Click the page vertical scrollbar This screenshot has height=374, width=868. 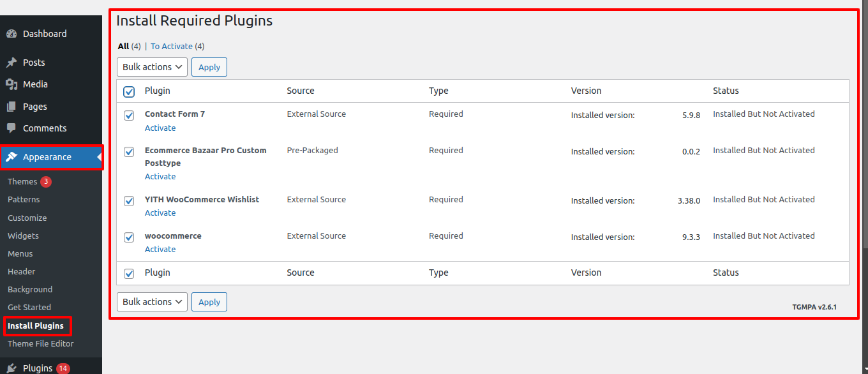[865, 128]
